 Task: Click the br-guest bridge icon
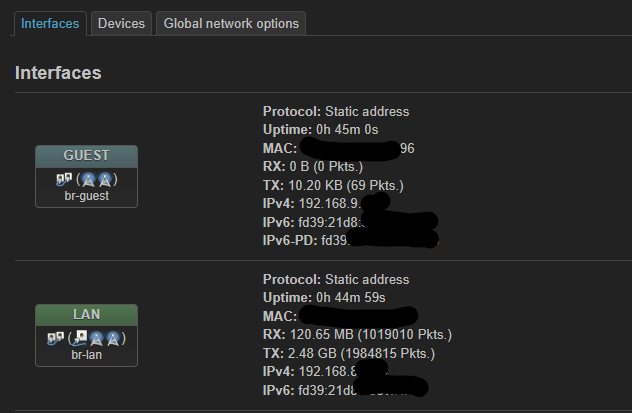point(64,179)
